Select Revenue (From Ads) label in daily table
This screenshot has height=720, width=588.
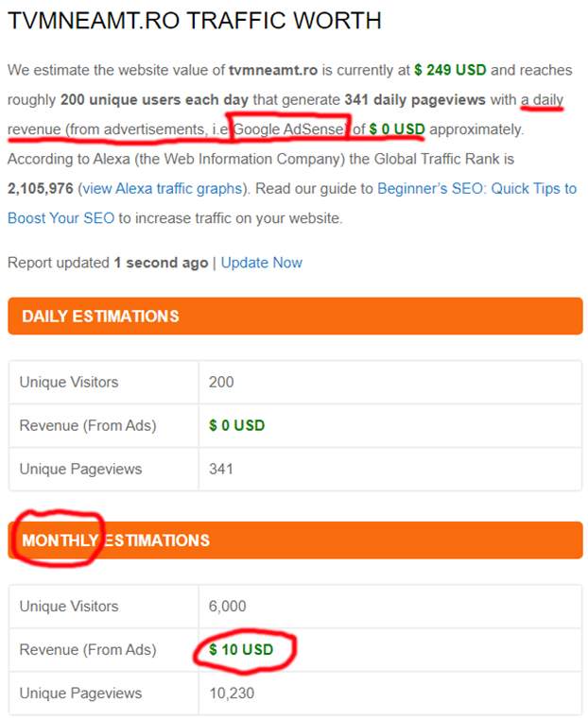[88, 425]
